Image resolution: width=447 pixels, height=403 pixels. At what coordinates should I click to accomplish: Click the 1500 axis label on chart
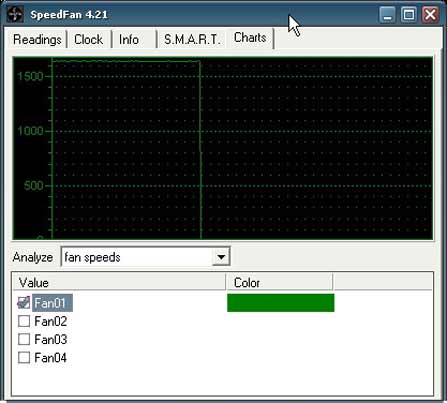point(30,76)
